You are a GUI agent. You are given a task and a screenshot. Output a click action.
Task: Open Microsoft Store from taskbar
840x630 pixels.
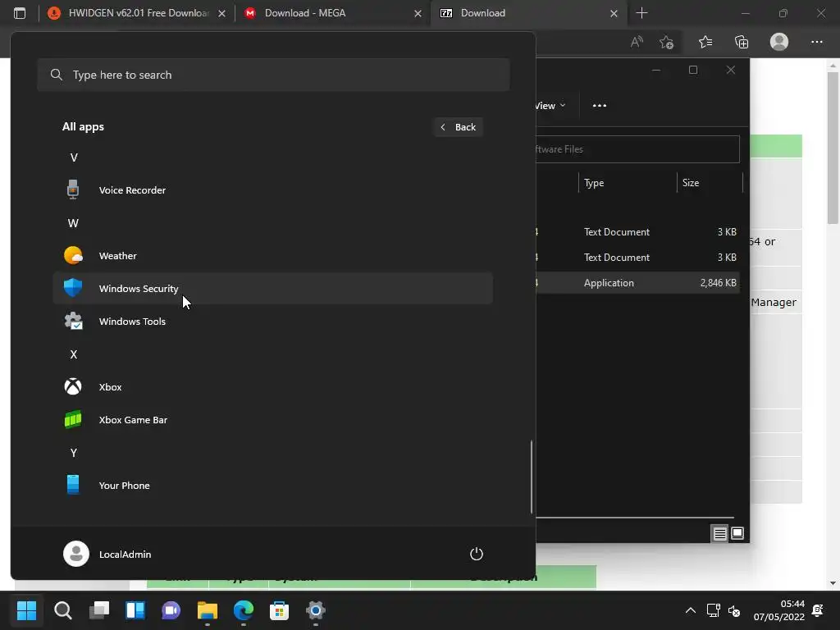279,610
